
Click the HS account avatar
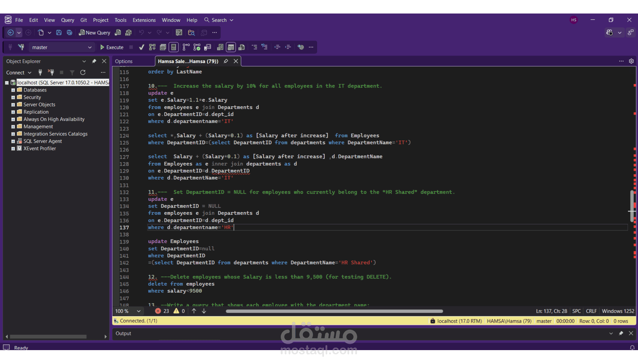pos(574,20)
